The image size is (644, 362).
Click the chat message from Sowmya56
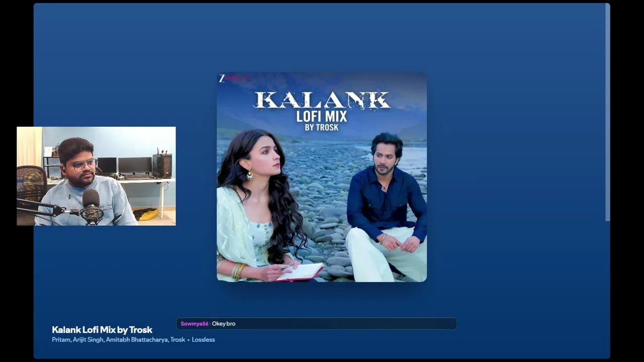pos(316,324)
